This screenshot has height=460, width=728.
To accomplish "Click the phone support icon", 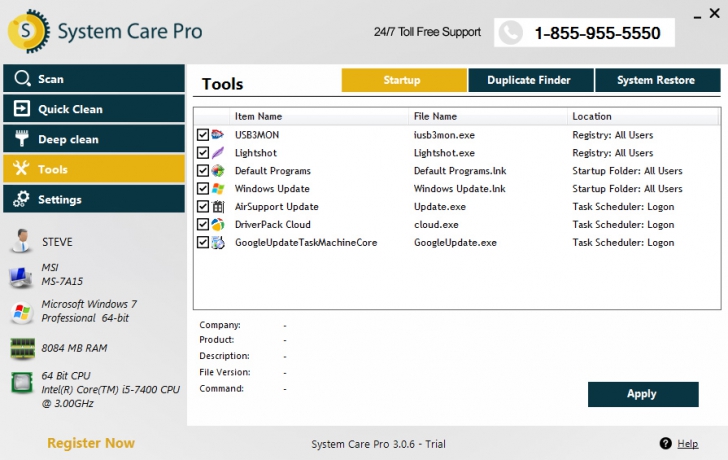I will (511, 33).
